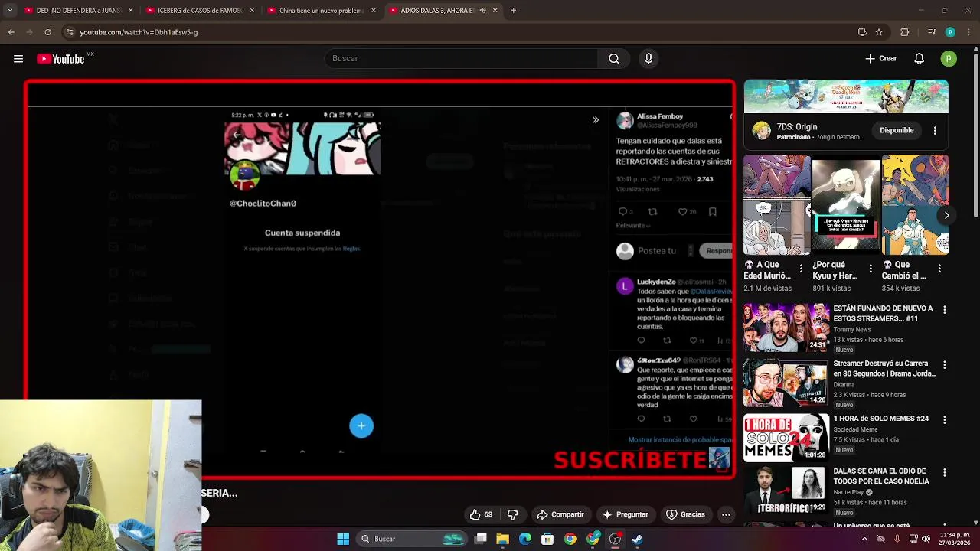Open Windows Start menu
The width and height of the screenshot is (980, 551).
[x=343, y=539]
